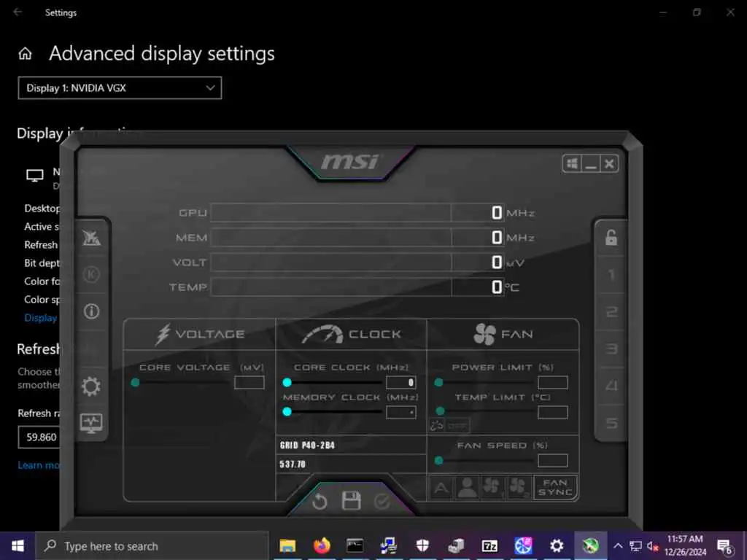The height and width of the screenshot is (560, 747).
Task: Open 7-Zip from taskbar
Action: [x=489, y=545]
